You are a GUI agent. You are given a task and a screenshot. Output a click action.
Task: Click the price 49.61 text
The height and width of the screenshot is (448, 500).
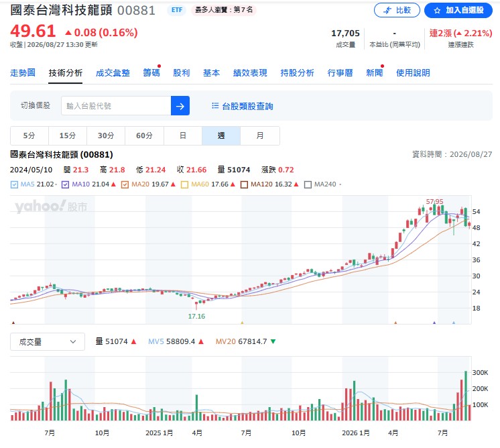[x=33, y=31]
